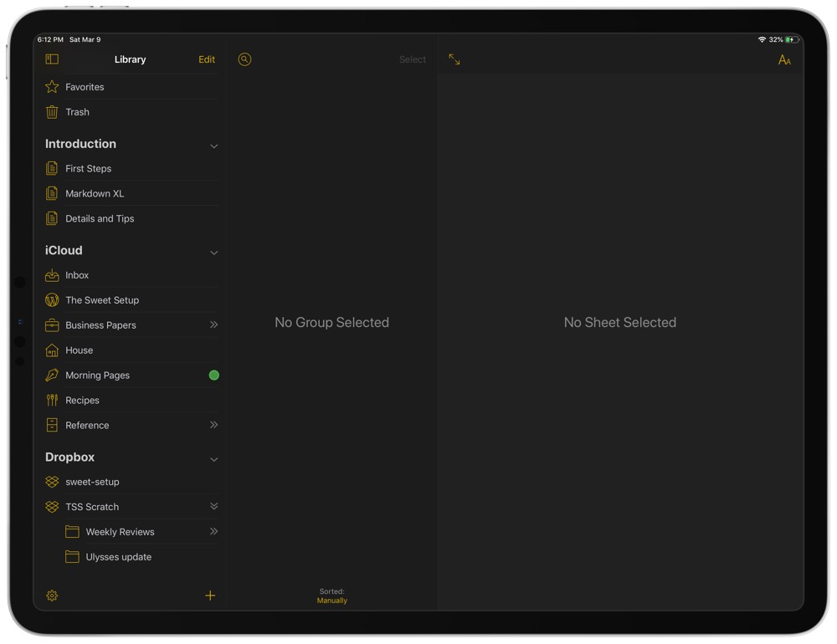Open the text appearance Aa icon
Viewport: 837px width, 644px height.
(784, 59)
